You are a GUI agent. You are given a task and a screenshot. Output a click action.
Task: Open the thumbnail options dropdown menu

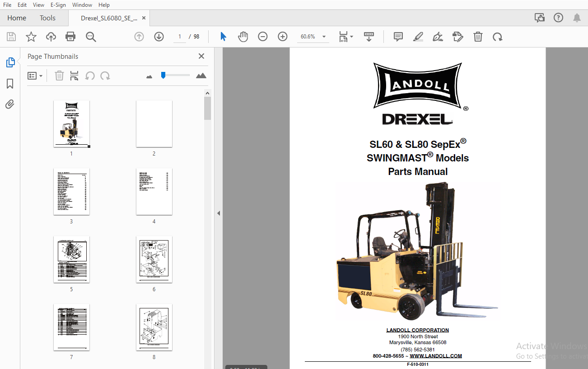(x=35, y=76)
